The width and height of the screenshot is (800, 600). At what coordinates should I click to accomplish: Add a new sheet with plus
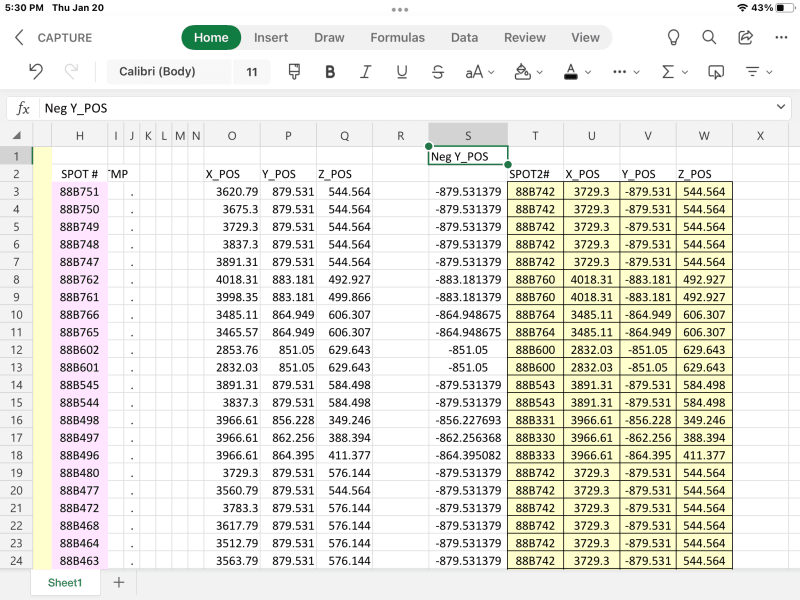pos(118,583)
